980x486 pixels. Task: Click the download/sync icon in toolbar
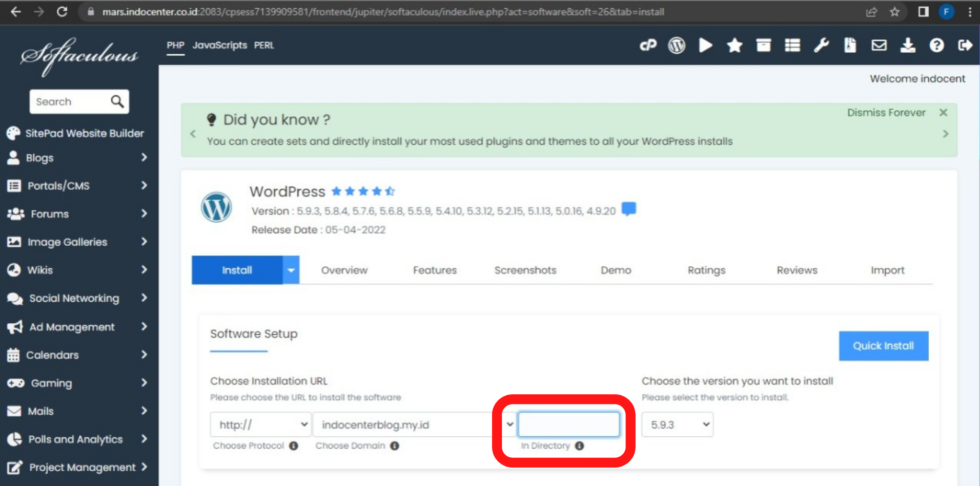tap(908, 46)
